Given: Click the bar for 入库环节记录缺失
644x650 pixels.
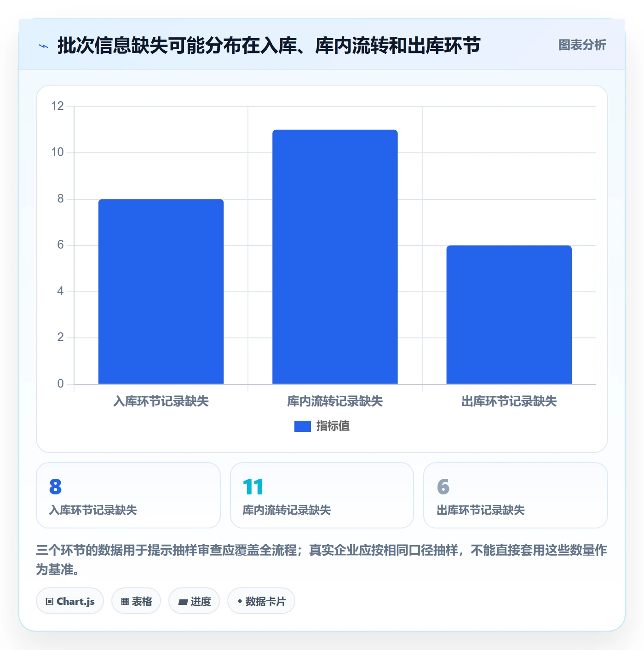Looking at the screenshot, I should point(161,291).
